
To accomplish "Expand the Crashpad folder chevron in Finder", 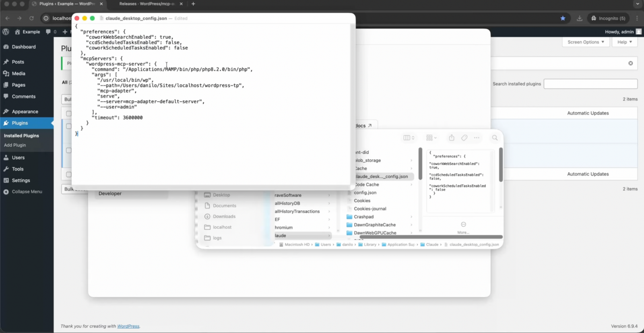I will pyautogui.click(x=411, y=217).
